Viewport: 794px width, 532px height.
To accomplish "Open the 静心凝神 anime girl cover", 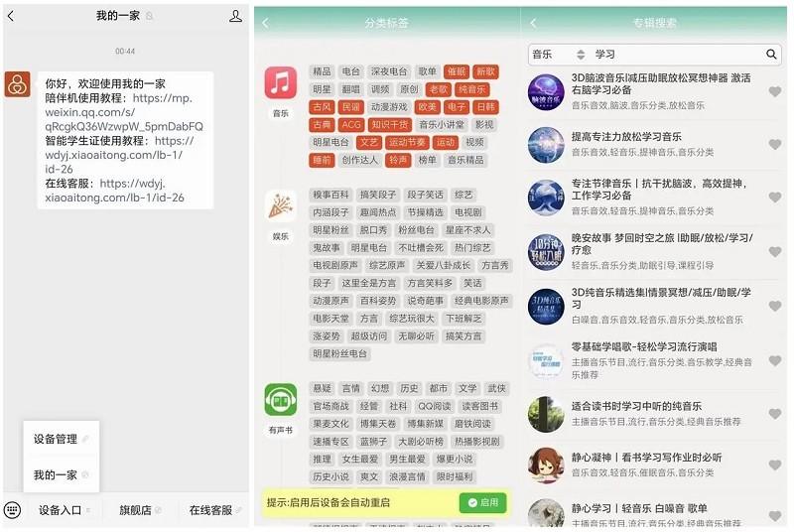I will 546,465.
